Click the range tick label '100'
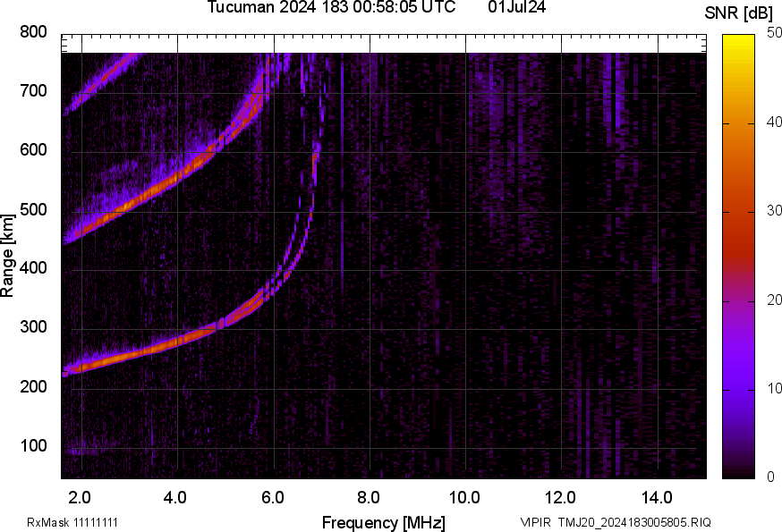The height and width of the screenshot is (532, 782). (x=33, y=445)
